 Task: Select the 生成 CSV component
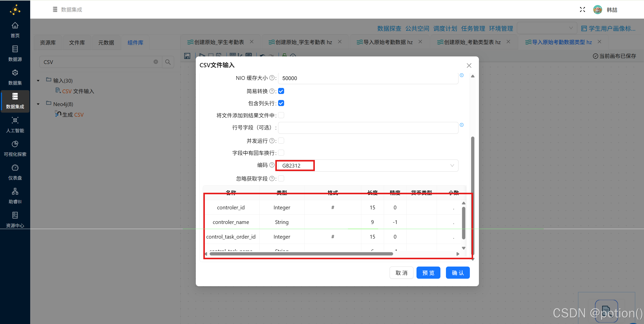[x=69, y=115]
